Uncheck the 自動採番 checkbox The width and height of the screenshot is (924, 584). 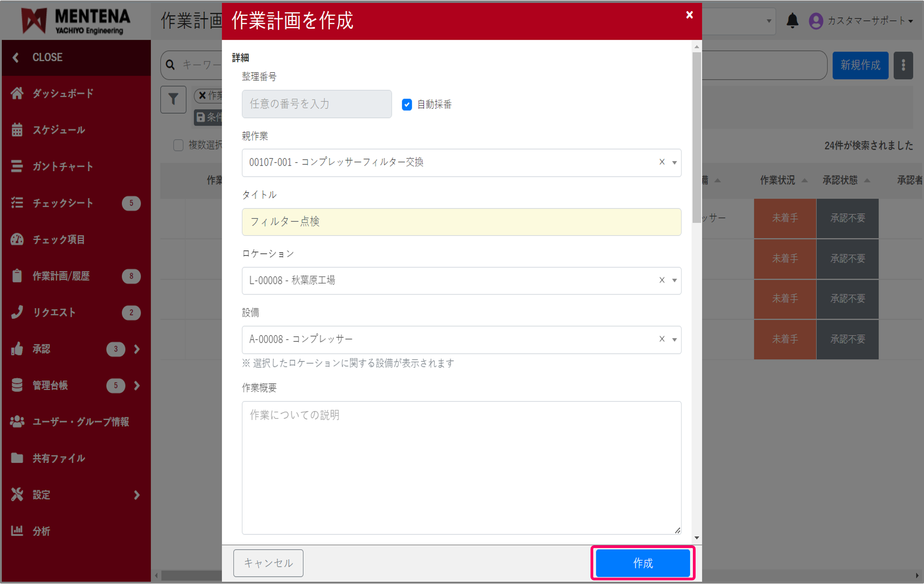pos(407,104)
